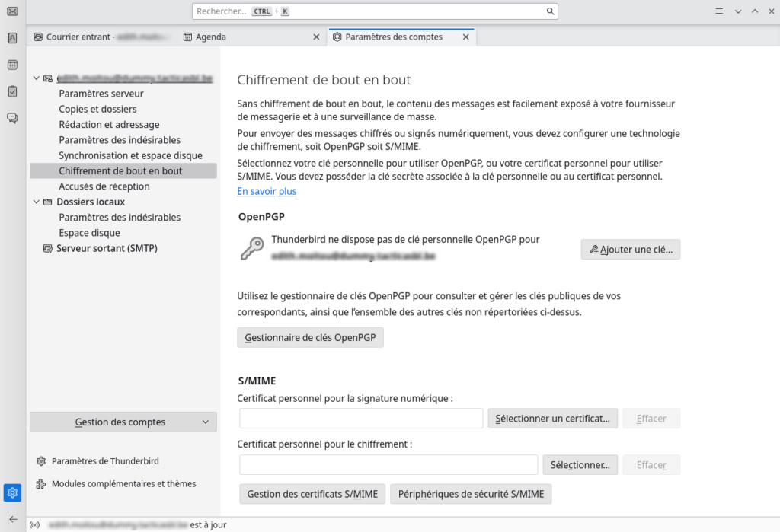Viewport: 780px width, 532px height.
Task: Open Dossiers locaux Paramètres des indésirables
Action: 120,217
